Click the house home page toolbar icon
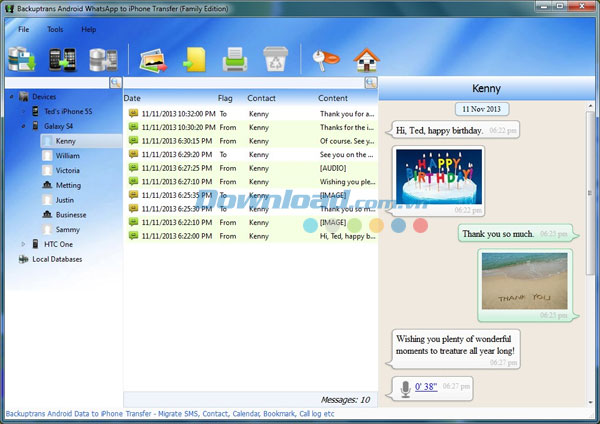 click(367, 60)
